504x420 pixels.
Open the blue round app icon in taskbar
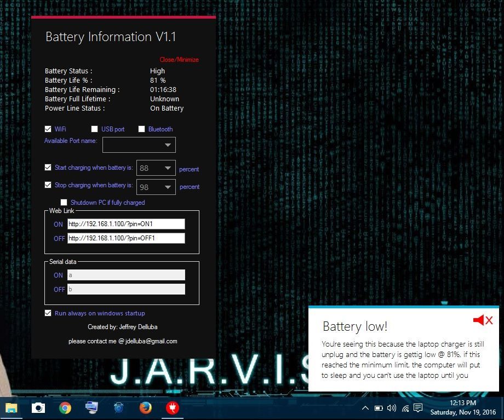coord(119,408)
